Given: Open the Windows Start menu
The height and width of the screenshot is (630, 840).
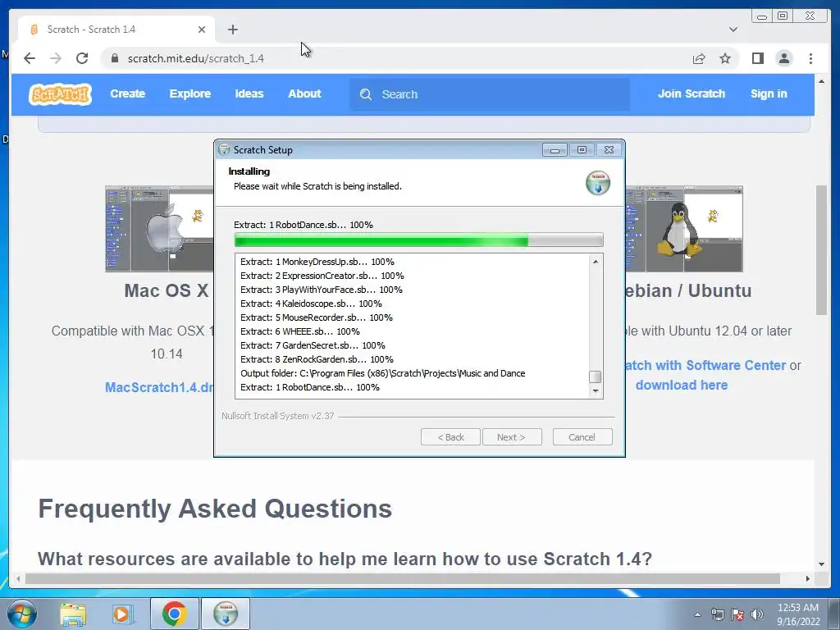Looking at the screenshot, I should [x=21, y=614].
